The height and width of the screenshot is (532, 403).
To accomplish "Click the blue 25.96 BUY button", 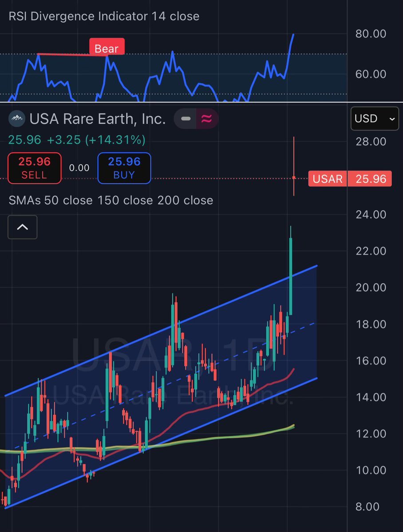I will pyautogui.click(x=124, y=168).
